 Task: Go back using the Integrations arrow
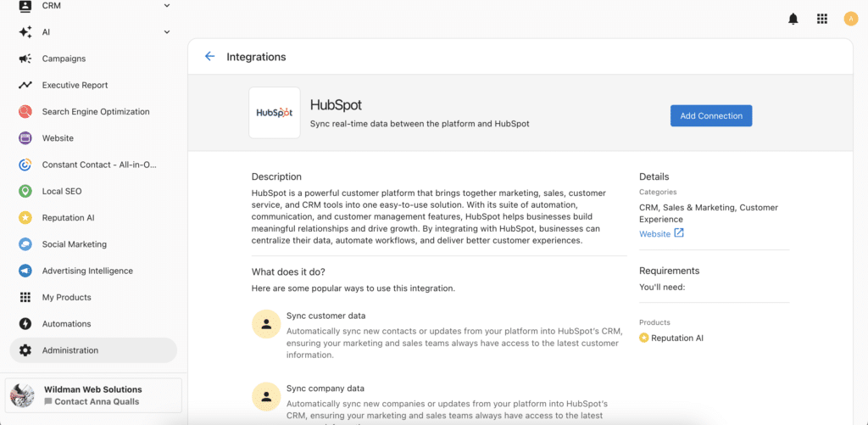coord(209,57)
